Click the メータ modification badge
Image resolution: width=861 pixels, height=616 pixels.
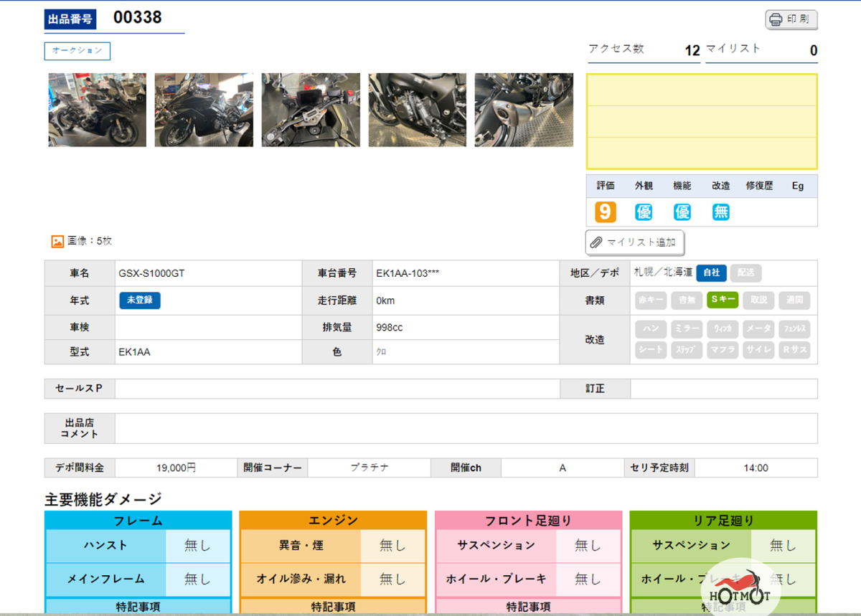(x=758, y=329)
